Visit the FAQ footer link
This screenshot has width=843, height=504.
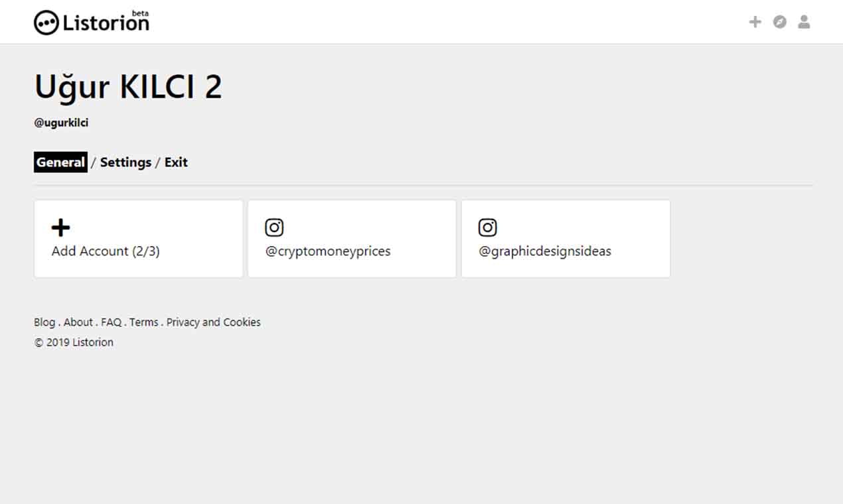pyautogui.click(x=112, y=322)
